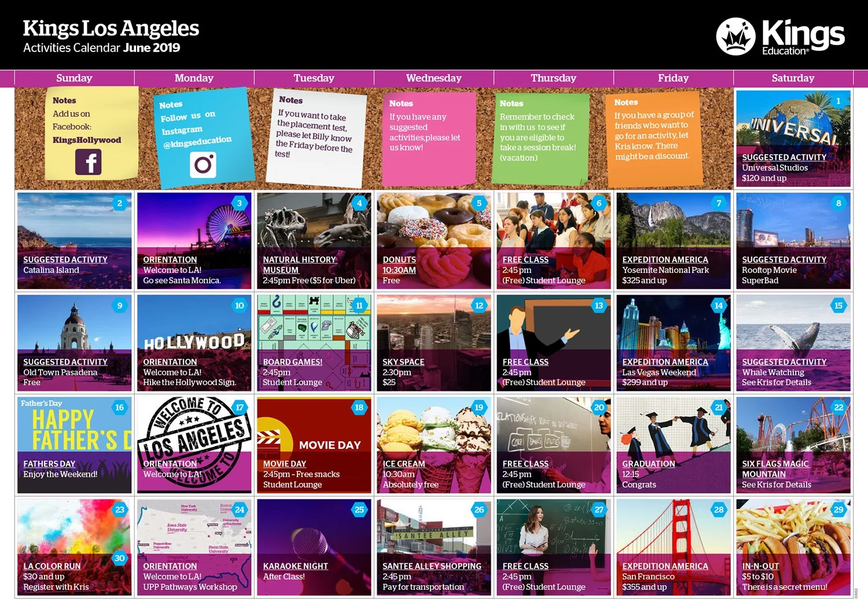The width and height of the screenshot is (868, 613).
Task: Click the green session break note
Action: (x=540, y=139)
